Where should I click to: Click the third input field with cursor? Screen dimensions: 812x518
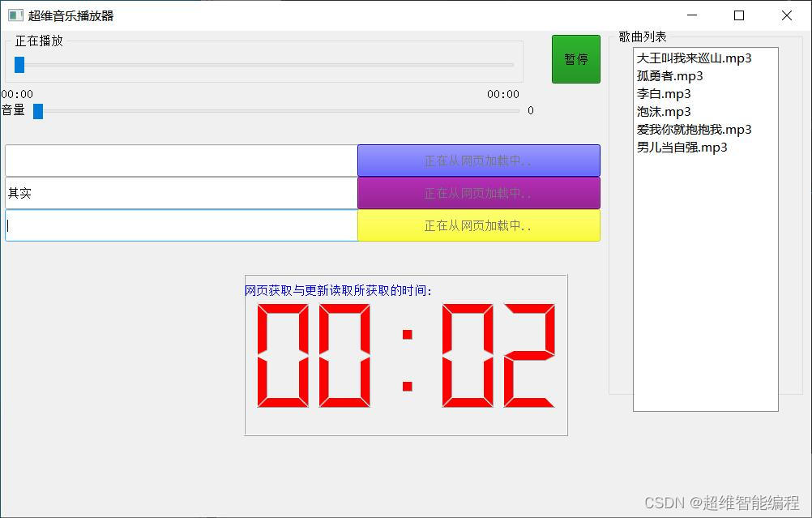pyautogui.click(x=182, y=225)
